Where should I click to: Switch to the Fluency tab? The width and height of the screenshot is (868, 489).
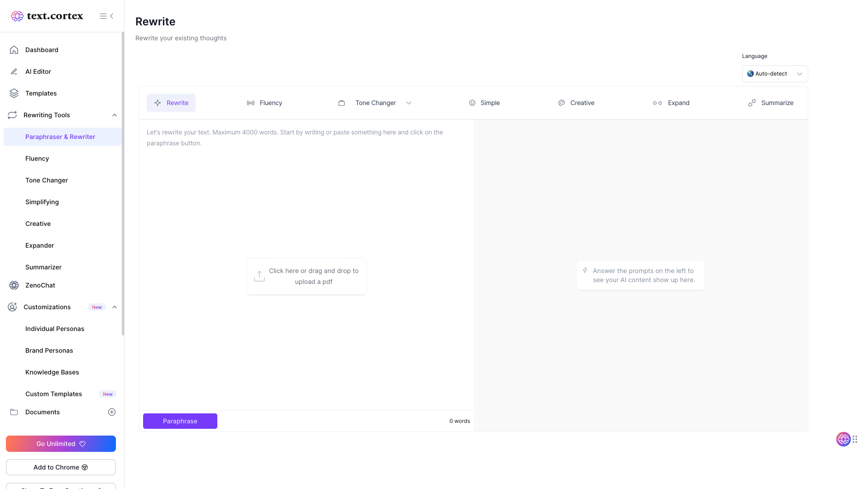(x=264, y=103)
